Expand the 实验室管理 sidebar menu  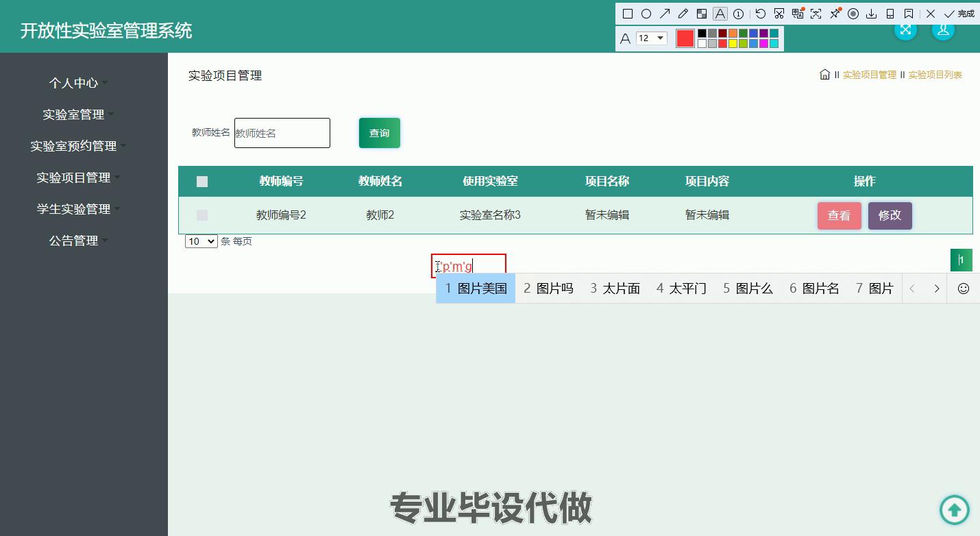75,114
